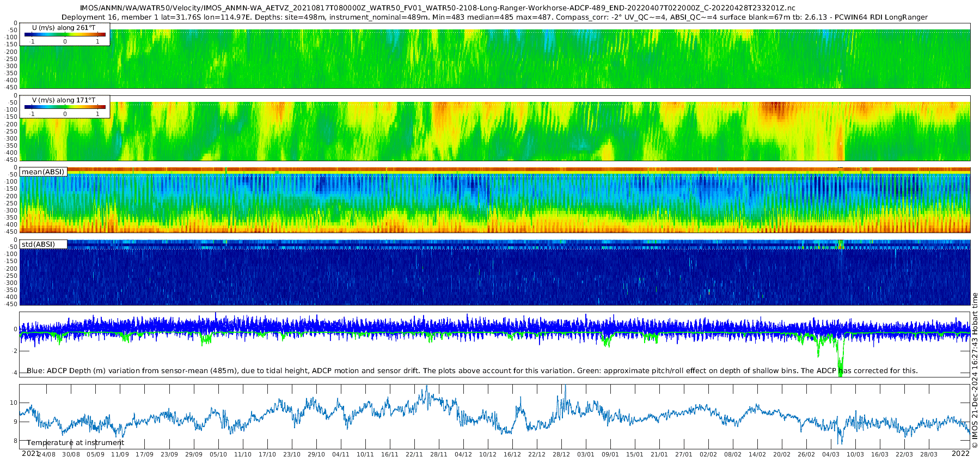The width and height of the screenshot is (980, 463).
Task: Click the 2021 year label on time axis
Action: coord(30,453)
